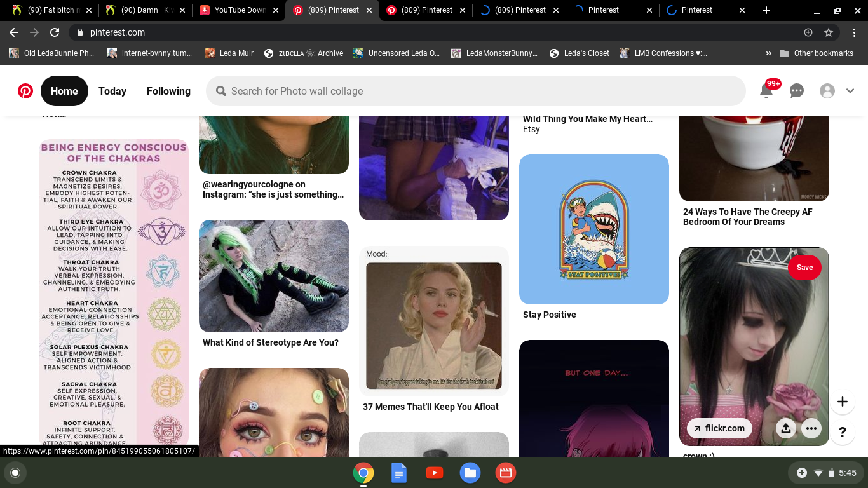Open the Uncensored Leda O... bookmark
868x488 pixels.
point(397,53)
